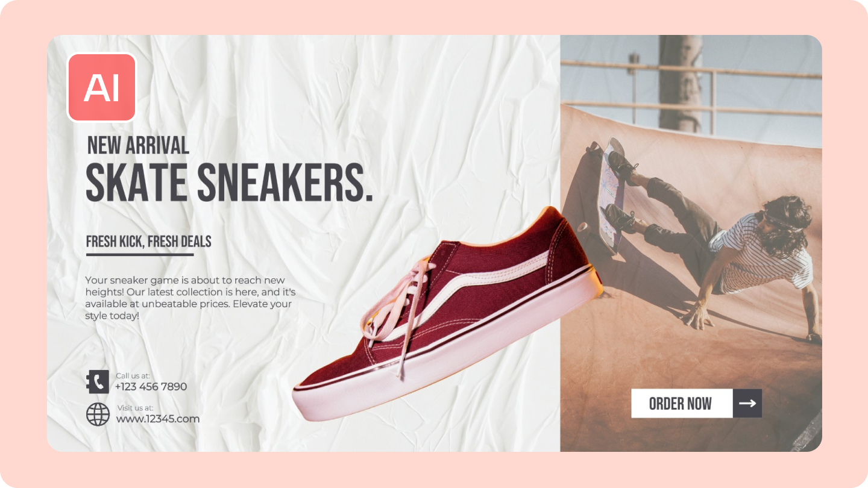Image resolution: width=868 pixels, height=488 pixels.
Task: Click the skater photo panel
Action: point(691,243)
